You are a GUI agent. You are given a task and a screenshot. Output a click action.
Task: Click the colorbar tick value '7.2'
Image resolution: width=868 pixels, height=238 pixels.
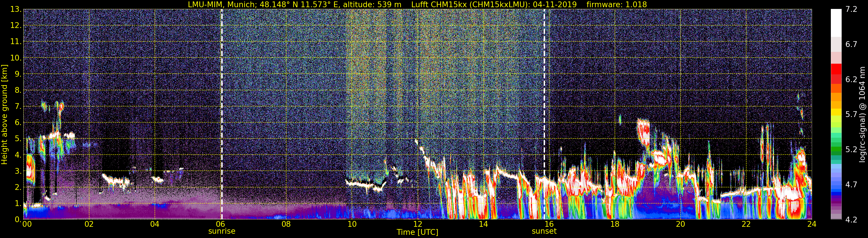coord(851,10)
